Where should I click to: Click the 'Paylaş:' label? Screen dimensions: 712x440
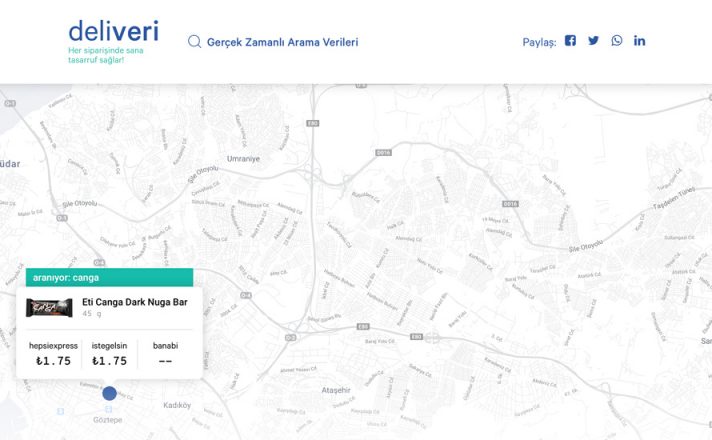point(539,42)
